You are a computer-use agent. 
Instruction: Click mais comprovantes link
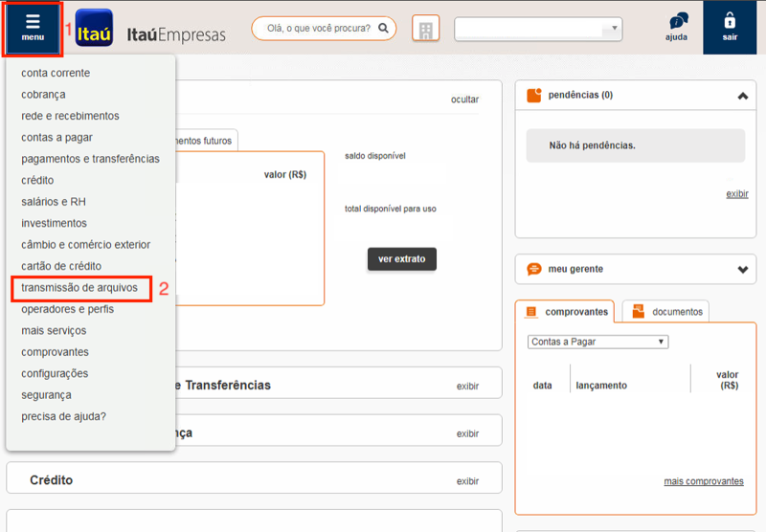(704, 481)
